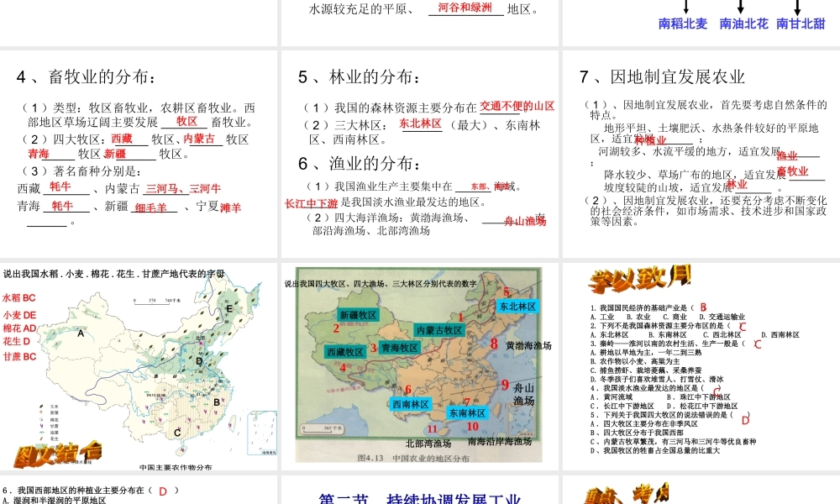
Task: Click red 舟山渔场 answer in 渔业 section
Action: [x=525, y=221]
